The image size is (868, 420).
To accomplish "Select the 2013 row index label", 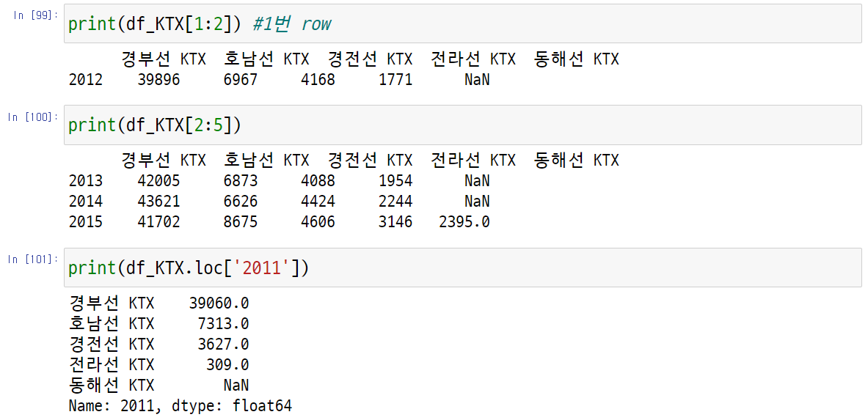I will coord(86,181).
